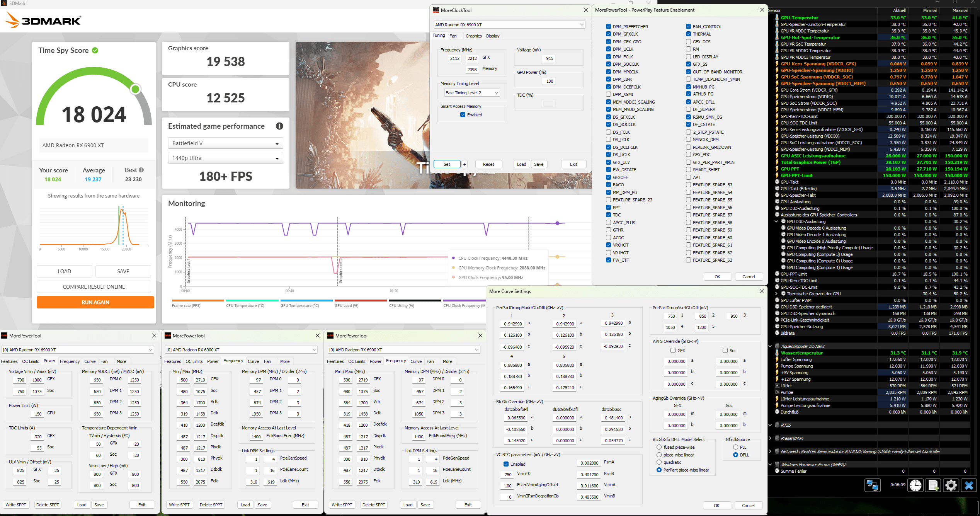Click the HWiNFO network remote monitoring icon
Image resolution: width=980 pixels, height=516 pixels.
tap(872, 485)
